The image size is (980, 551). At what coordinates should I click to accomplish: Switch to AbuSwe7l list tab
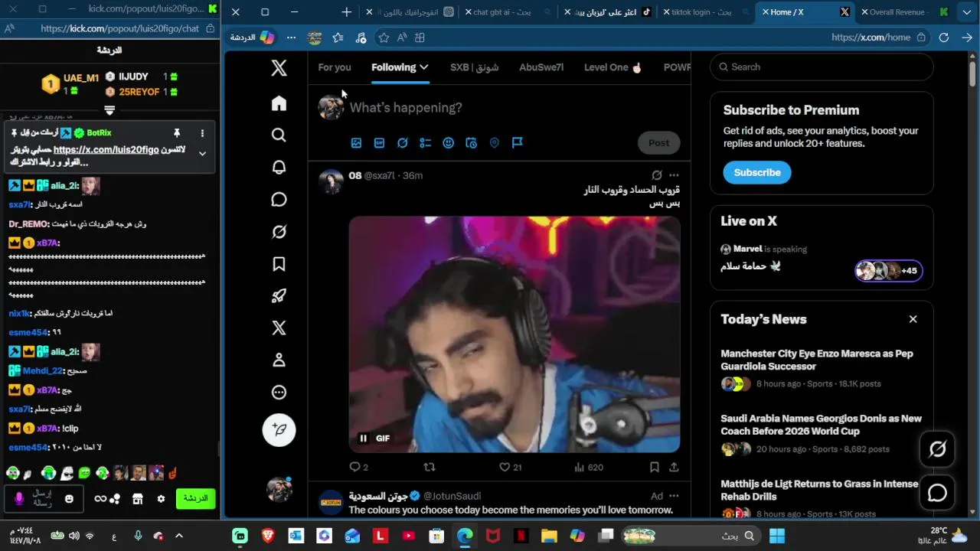[541, 67]
